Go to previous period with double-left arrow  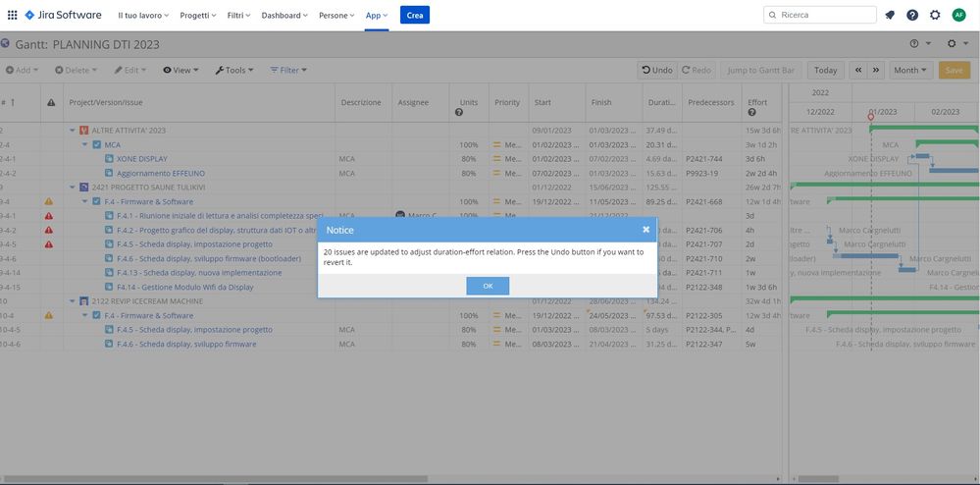858,70
